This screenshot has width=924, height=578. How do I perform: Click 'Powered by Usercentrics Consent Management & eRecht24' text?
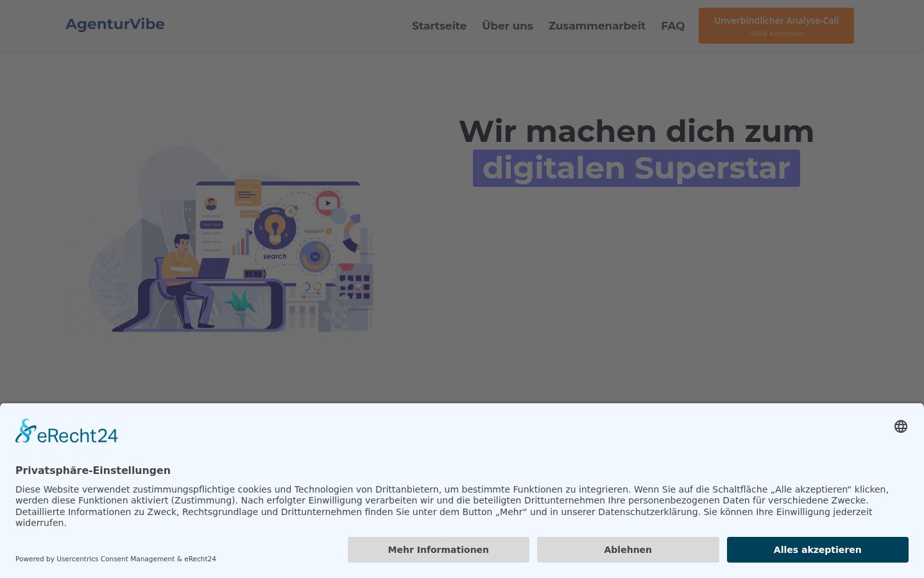[116, 559]
